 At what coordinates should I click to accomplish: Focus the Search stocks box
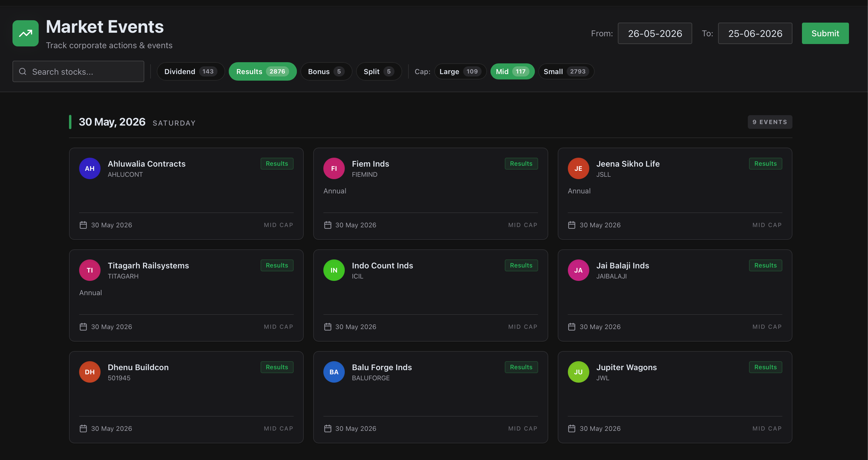click(78, 71)
